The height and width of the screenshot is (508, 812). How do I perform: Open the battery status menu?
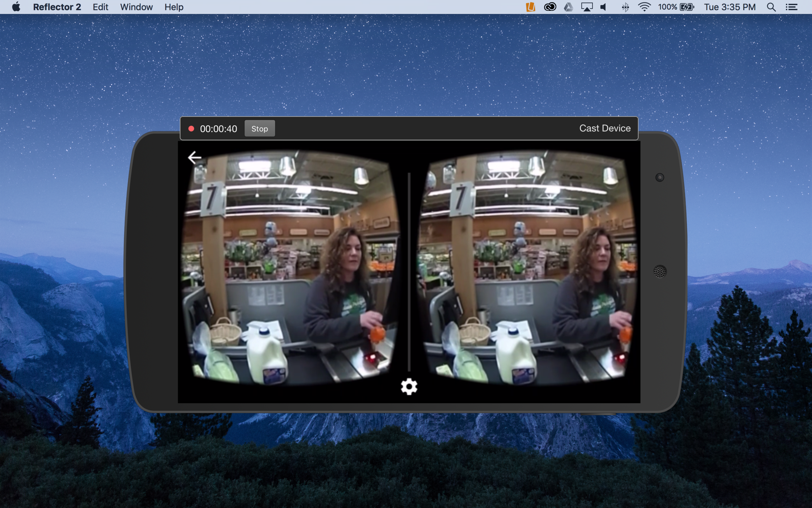pyautogui.click(x=676, y=7)
